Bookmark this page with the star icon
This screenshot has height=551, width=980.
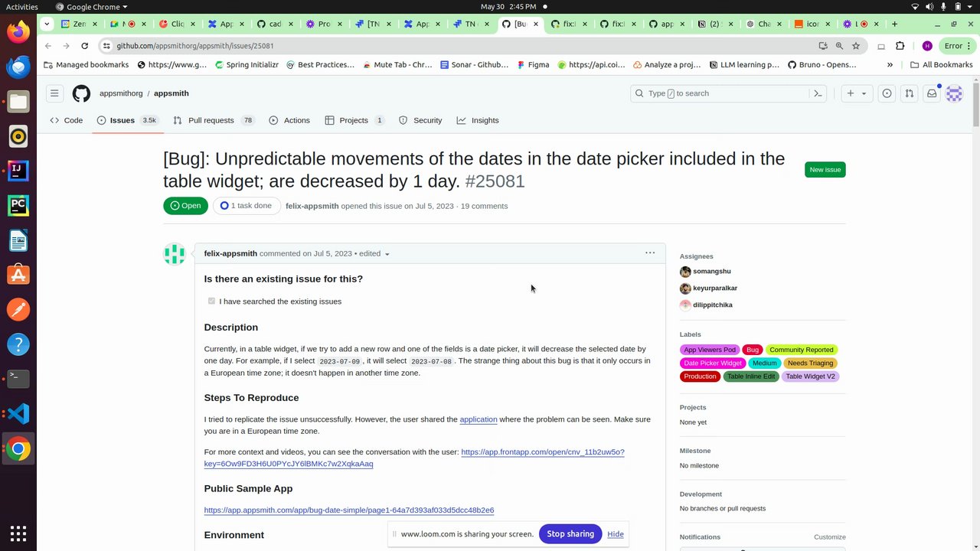[856, 46]
